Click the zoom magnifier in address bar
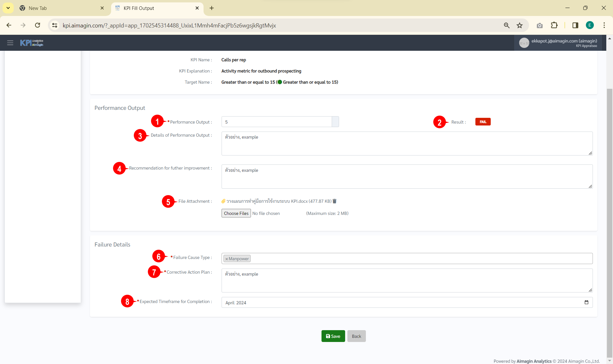613x364 pixels. (x=507, y=26)
